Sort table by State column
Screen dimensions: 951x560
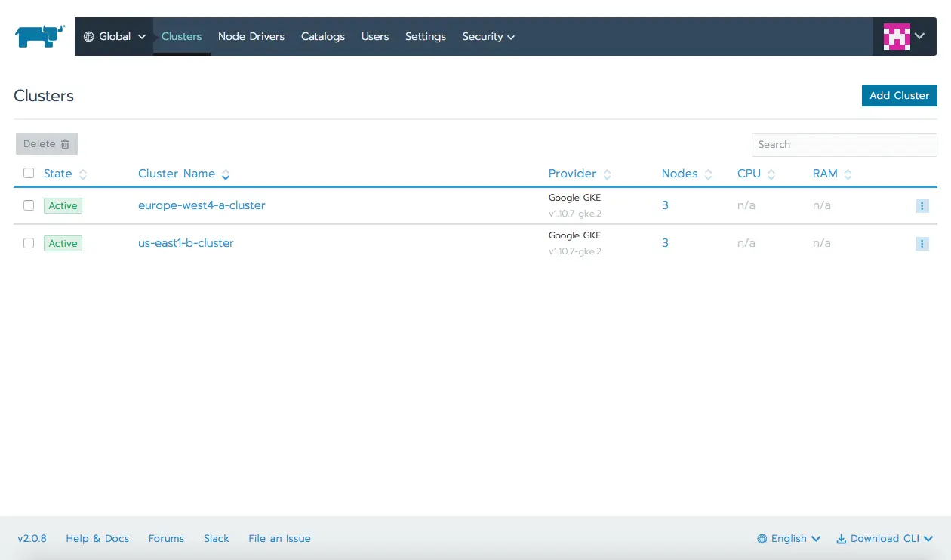[65, 174]
